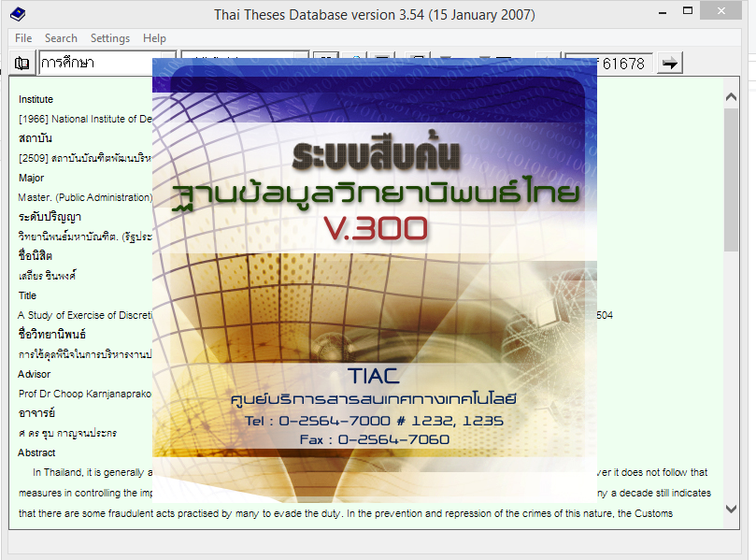Click the vertical scrollbar thumb
The width and height of the screenshot is (756, 560).
point(731,179)
